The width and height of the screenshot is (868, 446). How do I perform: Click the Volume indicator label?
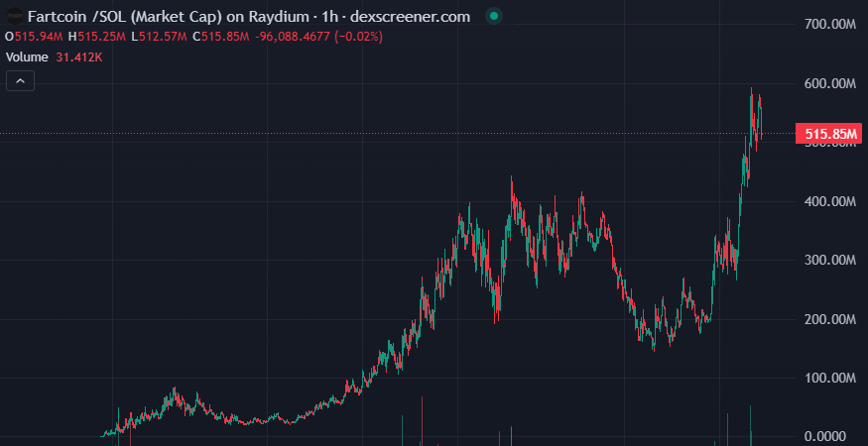click(x=27, y=57)
